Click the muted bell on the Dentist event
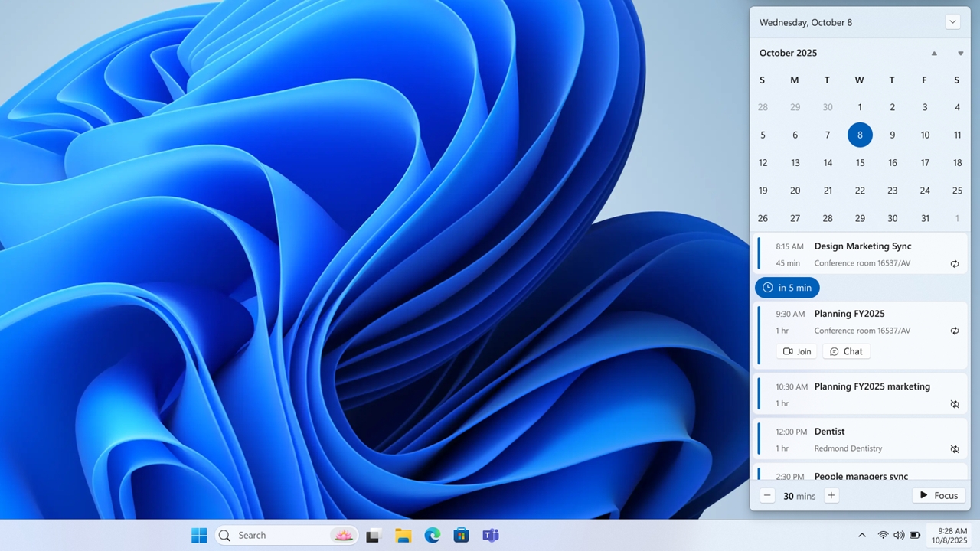 [955, 448]
